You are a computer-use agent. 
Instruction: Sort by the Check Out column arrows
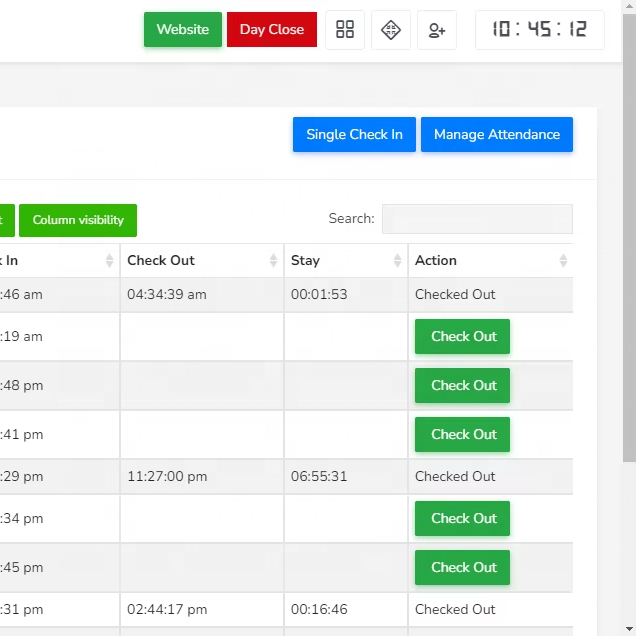[x=273, y=261]
